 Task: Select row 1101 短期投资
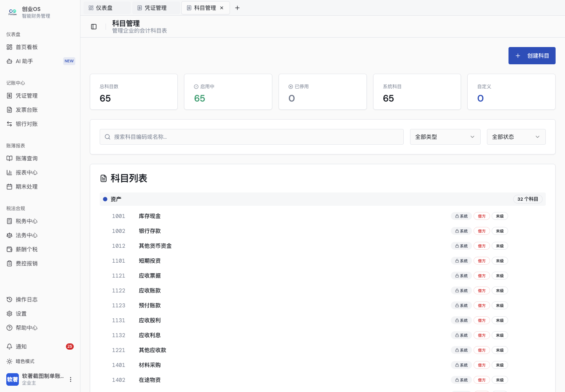tap(323, 261)
